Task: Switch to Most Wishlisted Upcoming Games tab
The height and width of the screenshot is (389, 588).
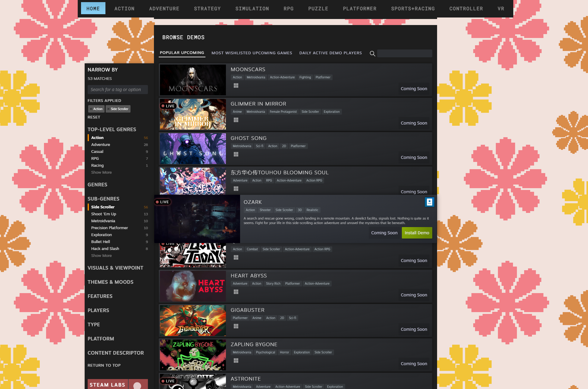Action: (252, 53)
